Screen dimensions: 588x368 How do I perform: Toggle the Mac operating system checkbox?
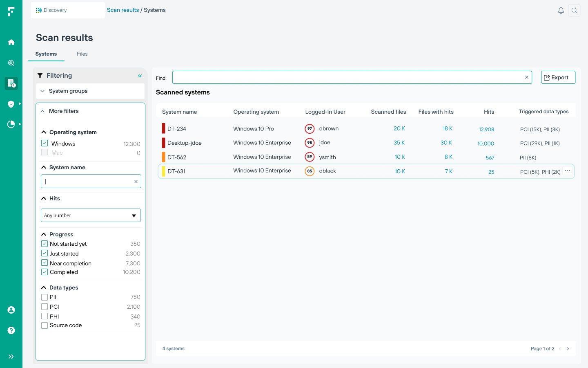[45, 153]
